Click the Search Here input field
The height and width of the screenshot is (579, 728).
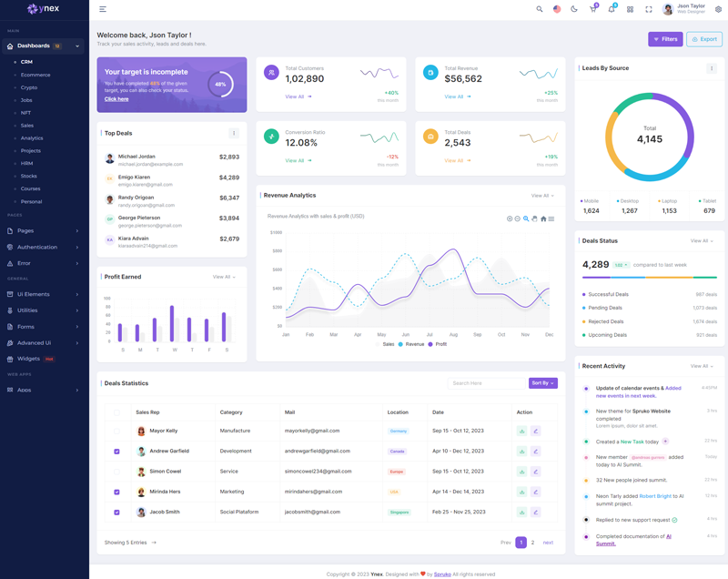tap(486, 383)
